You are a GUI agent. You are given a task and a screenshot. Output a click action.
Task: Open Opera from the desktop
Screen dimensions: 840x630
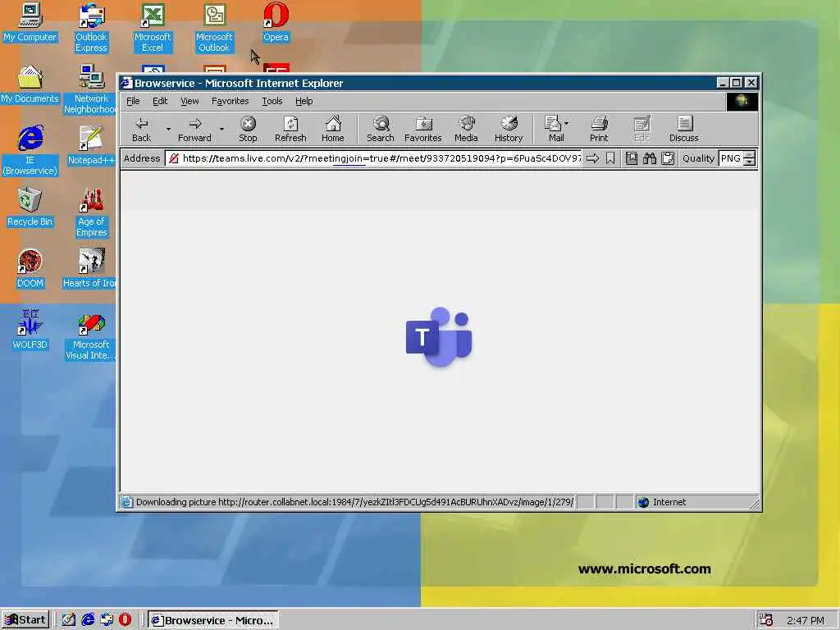pos(276,22)
